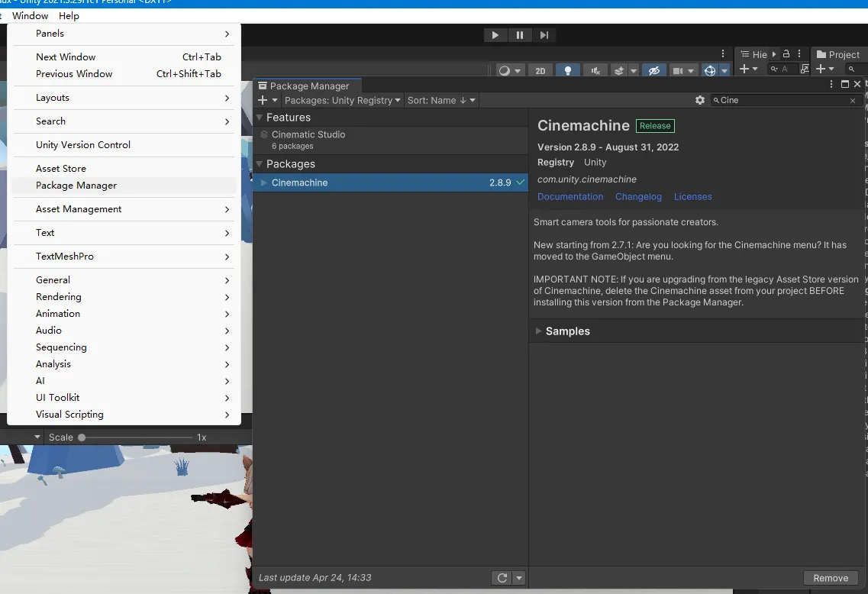Click the scene camera settings icon

(678, 71)
